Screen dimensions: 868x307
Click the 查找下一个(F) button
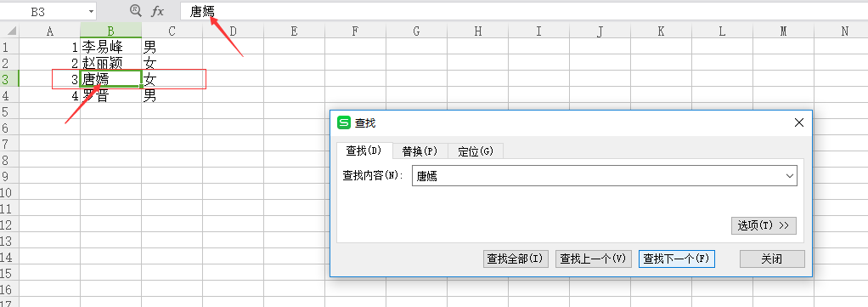click(x=676, y=259)
